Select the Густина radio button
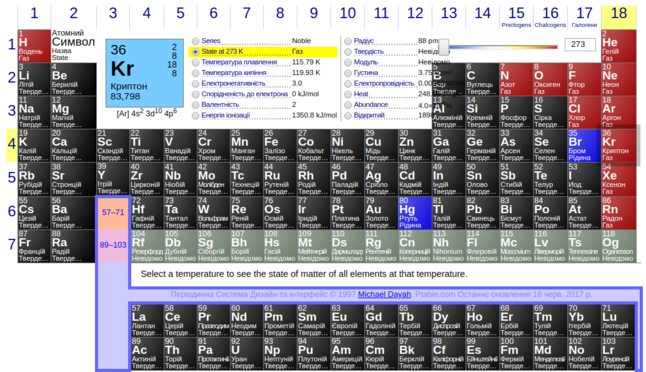 click(x=348, y=73)
